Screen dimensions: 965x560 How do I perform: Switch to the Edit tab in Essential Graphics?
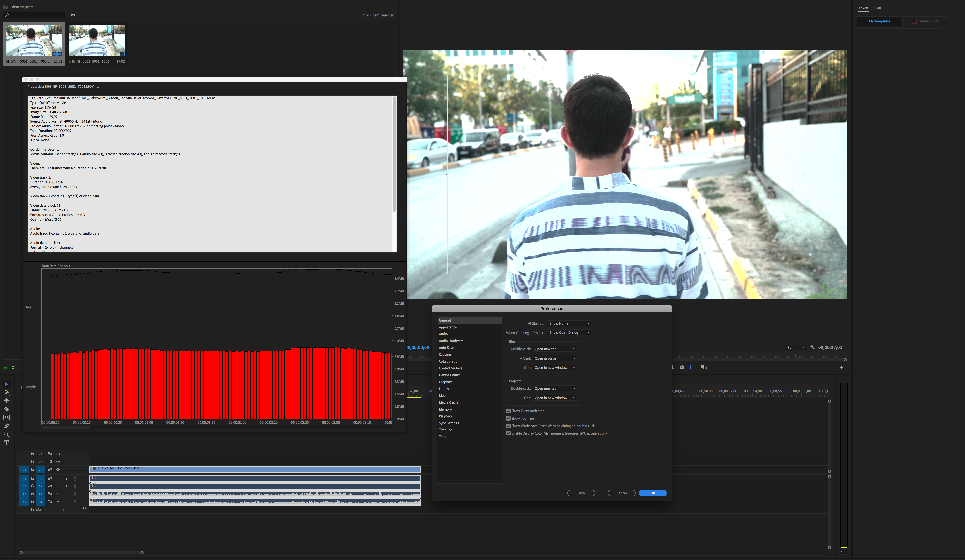coord(878,8)
